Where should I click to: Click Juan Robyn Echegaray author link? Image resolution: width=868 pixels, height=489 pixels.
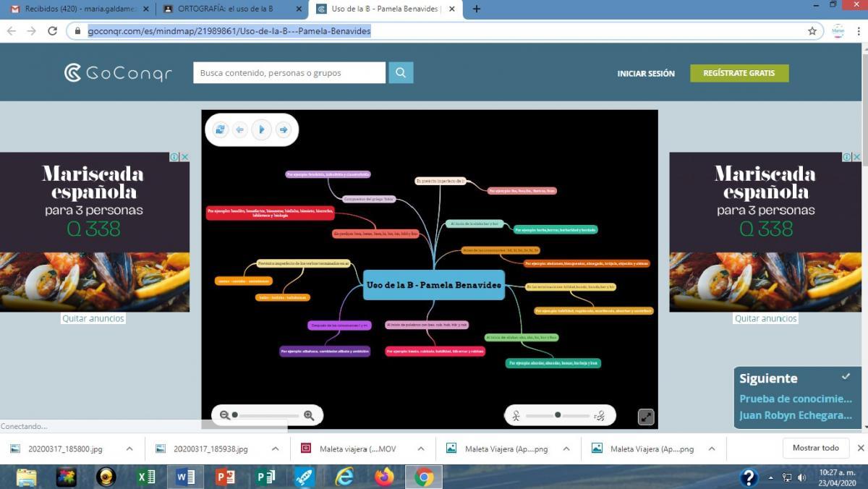[x=796, y=415]
